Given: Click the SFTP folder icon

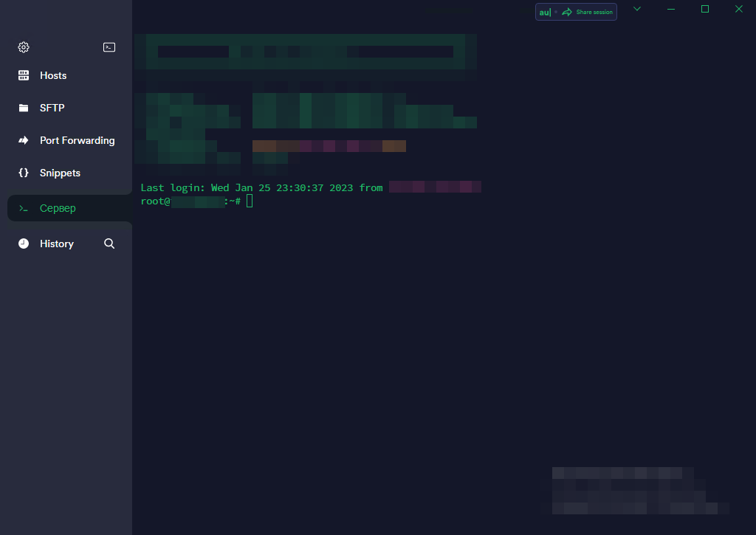Looking at the screenshot, I should tap(23, 107).
